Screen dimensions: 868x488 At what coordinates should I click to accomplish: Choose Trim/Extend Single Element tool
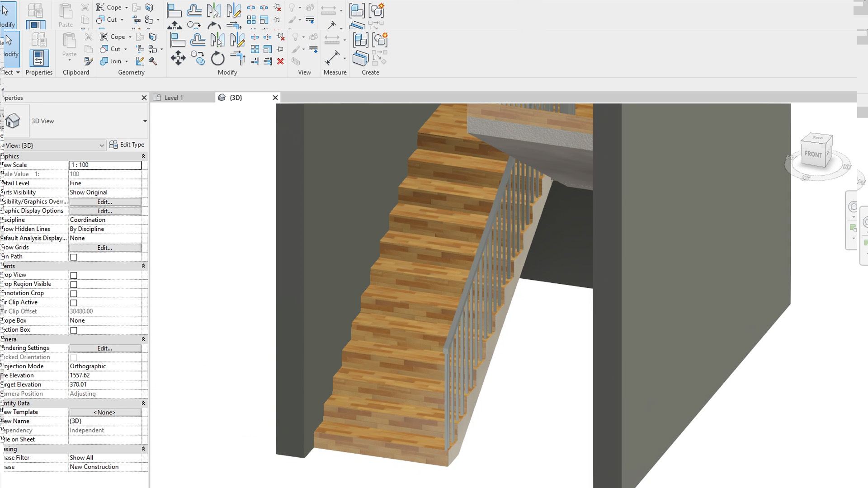coord(255,61)
